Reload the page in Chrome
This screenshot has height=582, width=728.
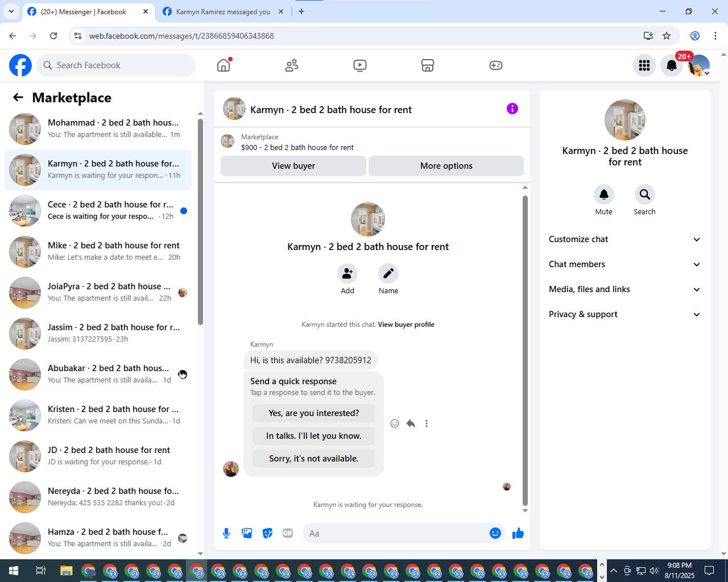(53, 36)
